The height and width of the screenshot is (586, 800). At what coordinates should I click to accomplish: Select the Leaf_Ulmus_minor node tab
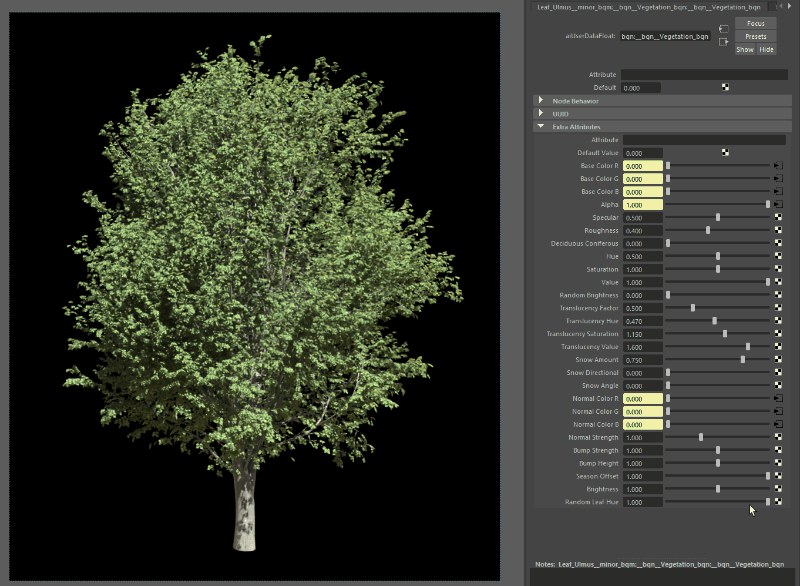(x=649, y=7)
